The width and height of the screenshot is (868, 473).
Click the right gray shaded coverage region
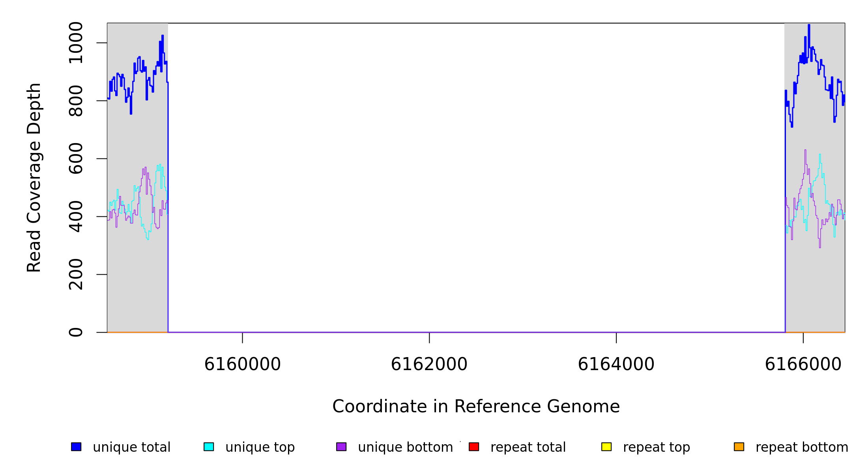[x=814, y=284]
